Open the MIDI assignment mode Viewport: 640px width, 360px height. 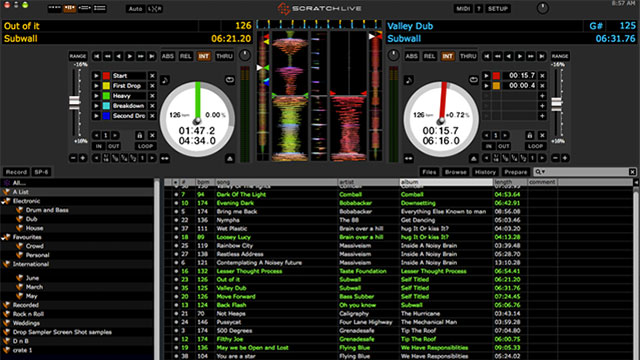click(463, 9)
